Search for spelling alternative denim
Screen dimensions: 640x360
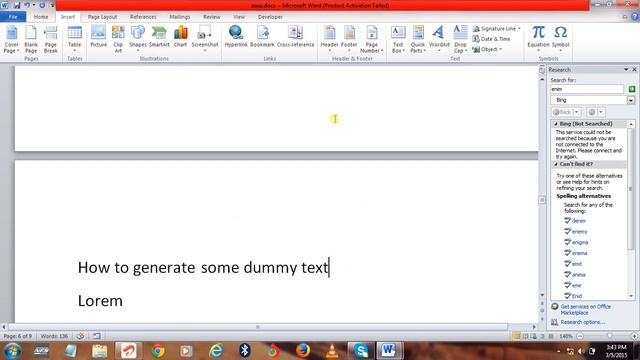pos(578,221)
